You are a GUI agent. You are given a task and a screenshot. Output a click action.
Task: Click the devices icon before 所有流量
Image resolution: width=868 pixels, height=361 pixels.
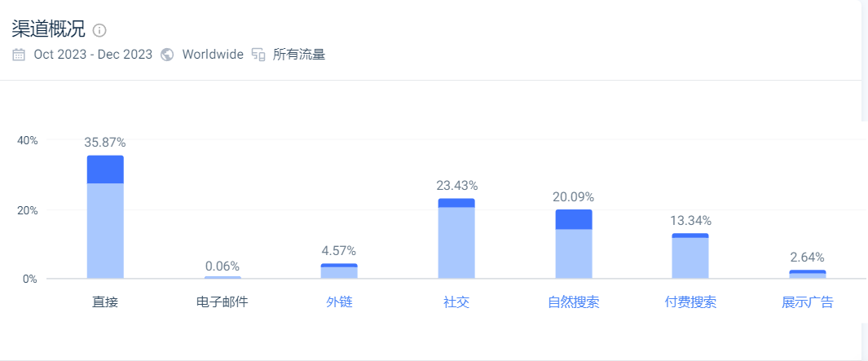tap(258, 55)
